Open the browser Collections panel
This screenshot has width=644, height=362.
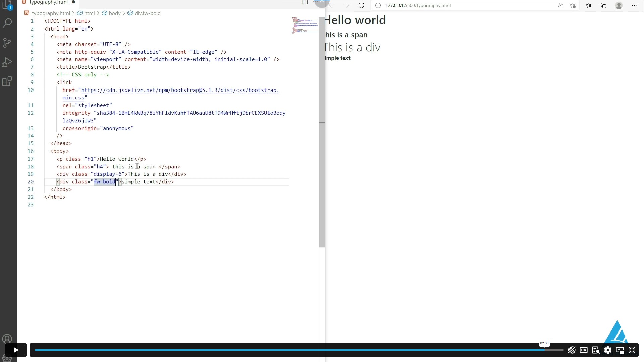(603, 5)
